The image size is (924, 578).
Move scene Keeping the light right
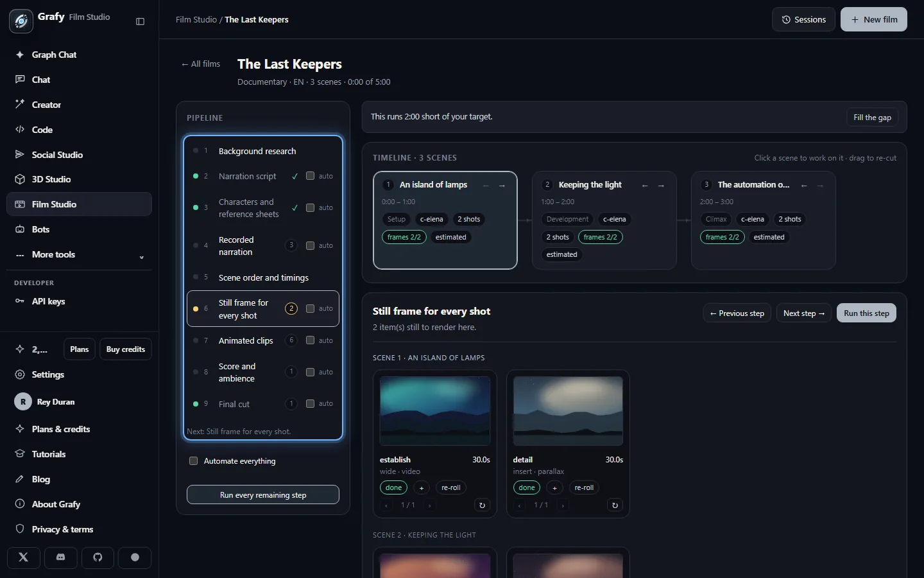pyautogui.click(x=661, y=186)
